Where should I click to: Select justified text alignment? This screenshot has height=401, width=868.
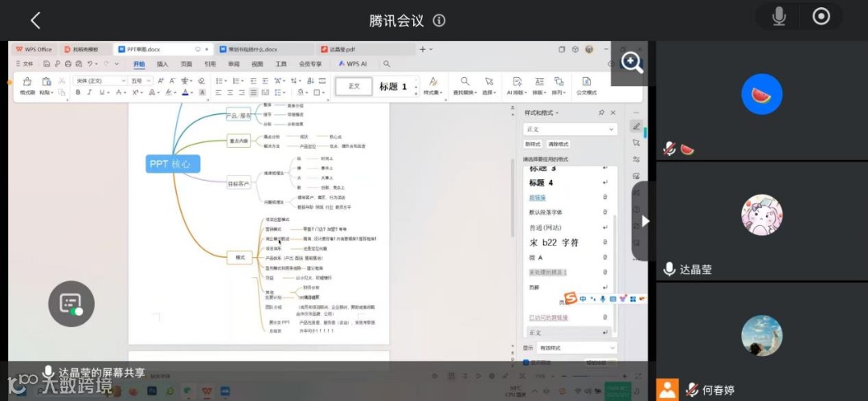point(253,92)
